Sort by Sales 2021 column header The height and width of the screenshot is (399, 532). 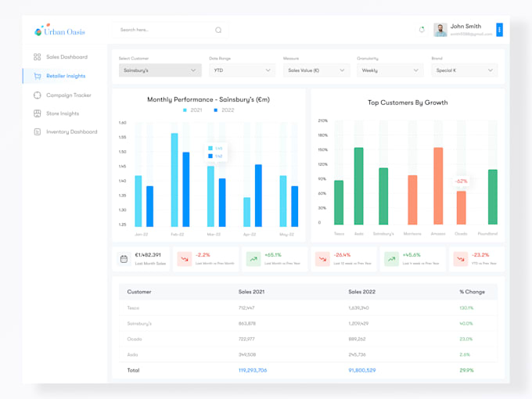pyautogui.click(x=251, y=292)
